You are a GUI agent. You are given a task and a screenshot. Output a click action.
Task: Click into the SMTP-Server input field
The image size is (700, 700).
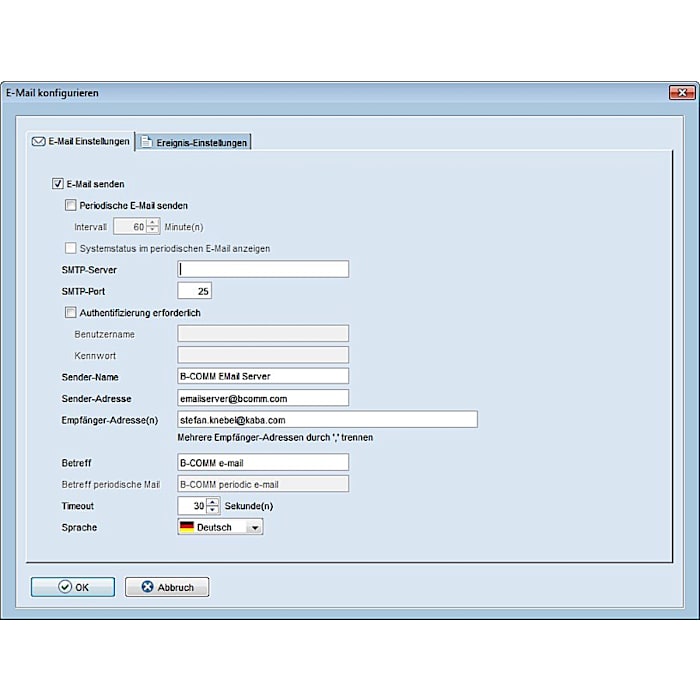[263, 269]
